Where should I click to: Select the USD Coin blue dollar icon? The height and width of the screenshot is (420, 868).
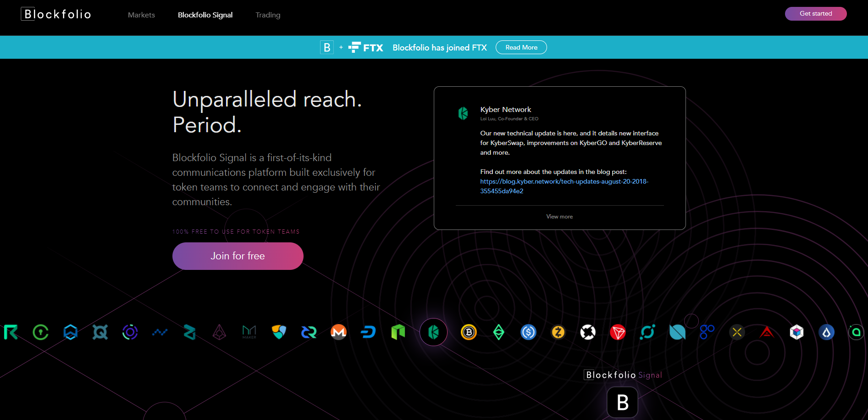click(529, 332)
